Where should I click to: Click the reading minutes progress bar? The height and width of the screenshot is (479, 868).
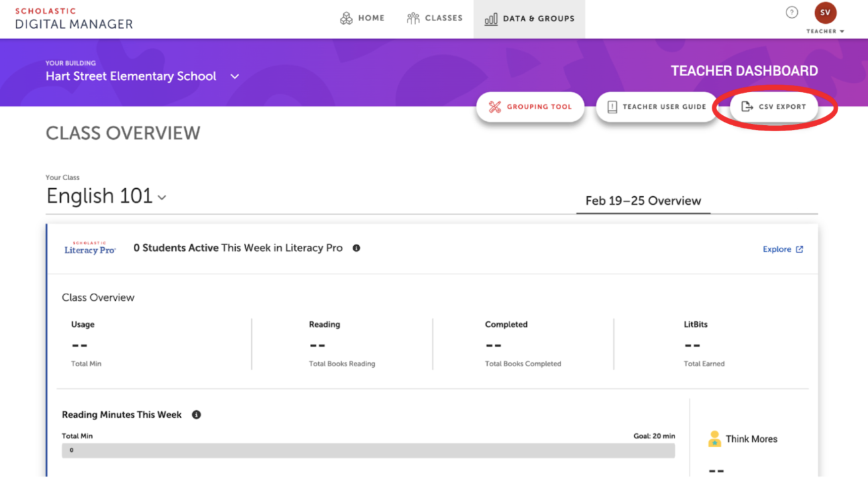(368, 451)
